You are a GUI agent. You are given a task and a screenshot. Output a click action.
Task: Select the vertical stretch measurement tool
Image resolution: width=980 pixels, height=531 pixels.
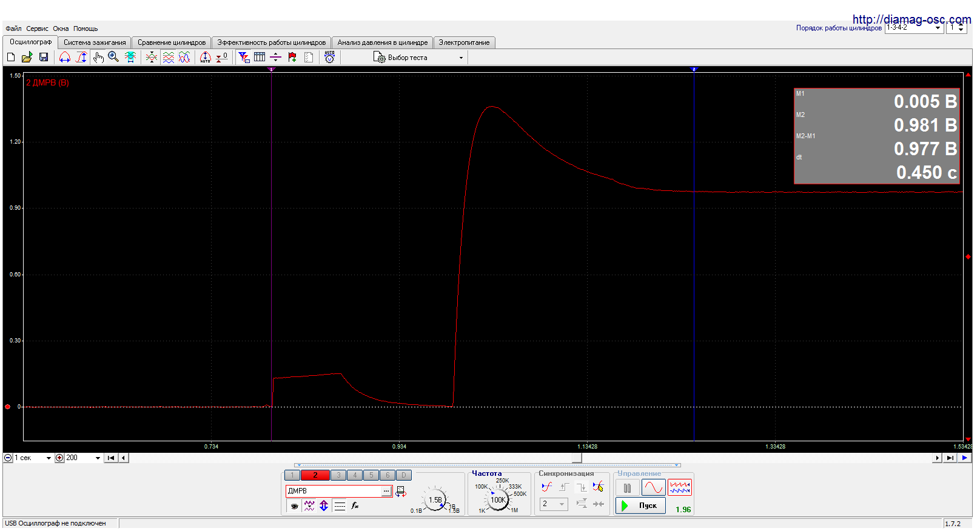pyautogui.click(x=81, y=57)
